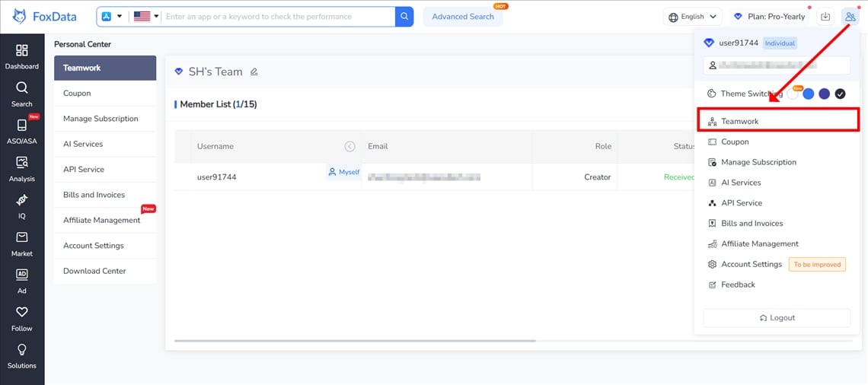Viewport: 868px width, 385px height.
Task: Open Manage Subscription in left panel
Action: [101, 119]
